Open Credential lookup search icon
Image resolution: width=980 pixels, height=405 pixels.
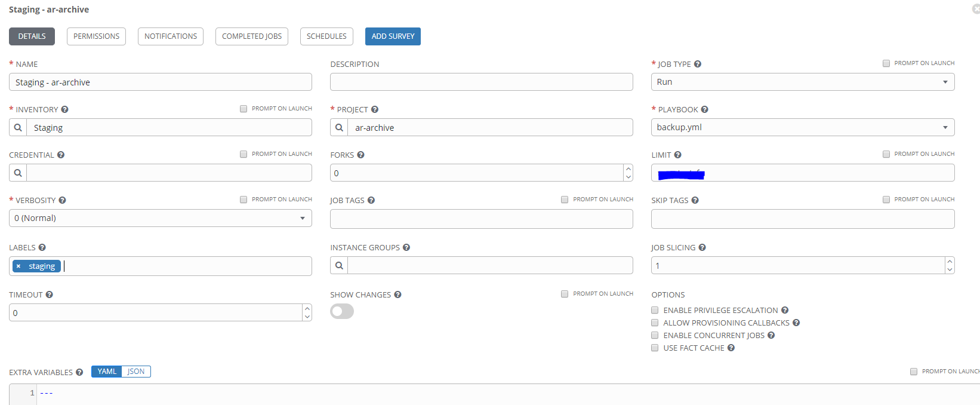coord(18,173)
